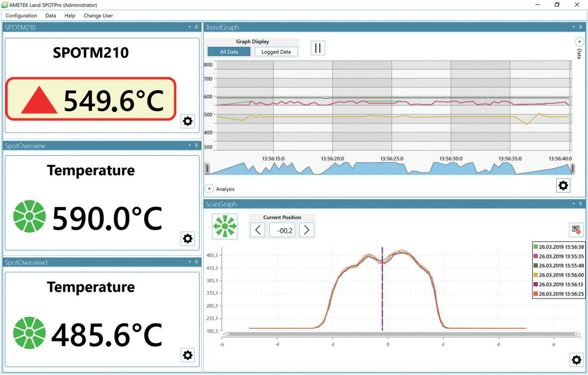Click the Graph Display label

point(252,42)
